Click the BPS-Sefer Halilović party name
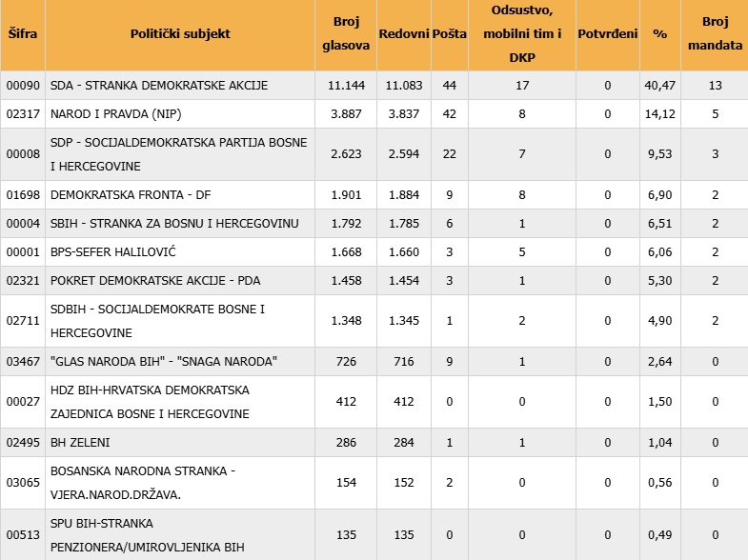Viewport: 748px width, 560px height. tap(112, 252)
